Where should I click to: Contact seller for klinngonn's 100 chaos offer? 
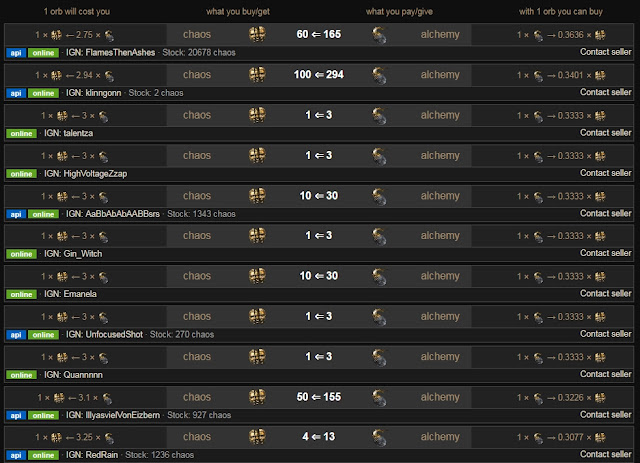click(x=606, y=93)
